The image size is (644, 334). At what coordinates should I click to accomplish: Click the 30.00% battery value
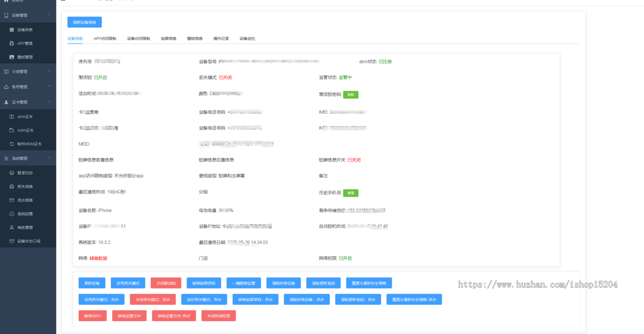226,210
